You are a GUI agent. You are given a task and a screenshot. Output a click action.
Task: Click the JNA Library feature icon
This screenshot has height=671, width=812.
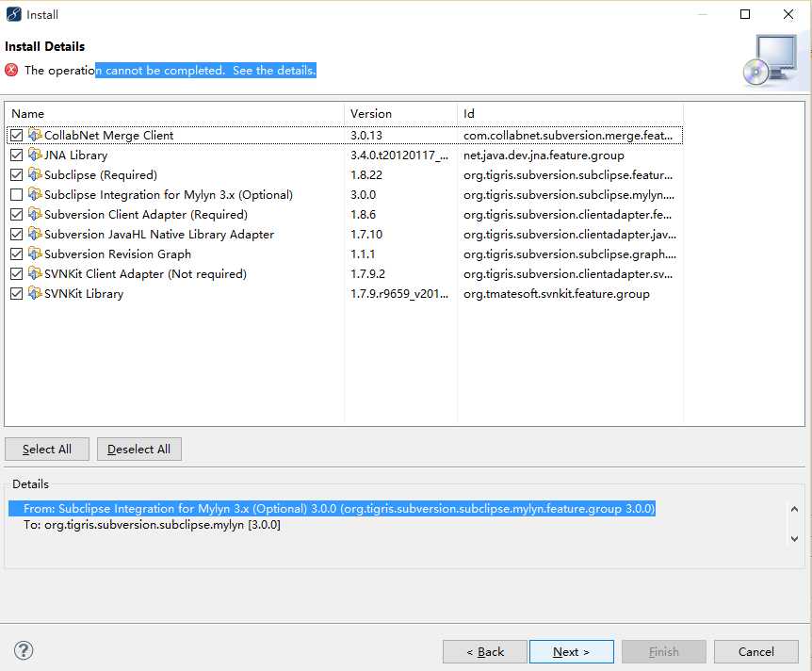pos(35,155)
